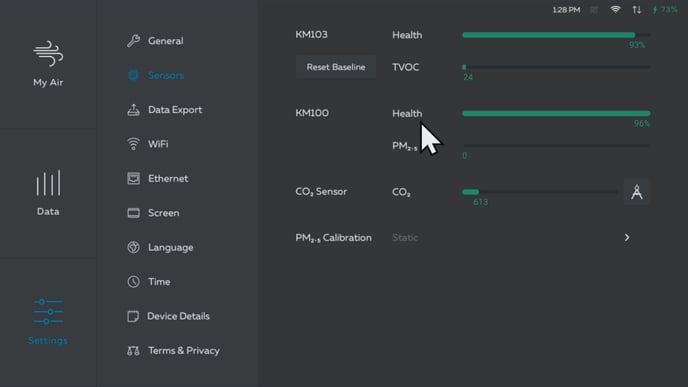Click the Data Export upload icon
This screenshot has height=387, width=688.
133,110
